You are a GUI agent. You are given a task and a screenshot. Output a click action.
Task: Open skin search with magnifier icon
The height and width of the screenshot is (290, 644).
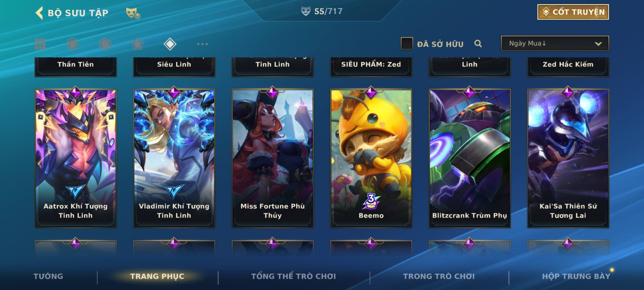pyautogui.click(x=478, y=44)
